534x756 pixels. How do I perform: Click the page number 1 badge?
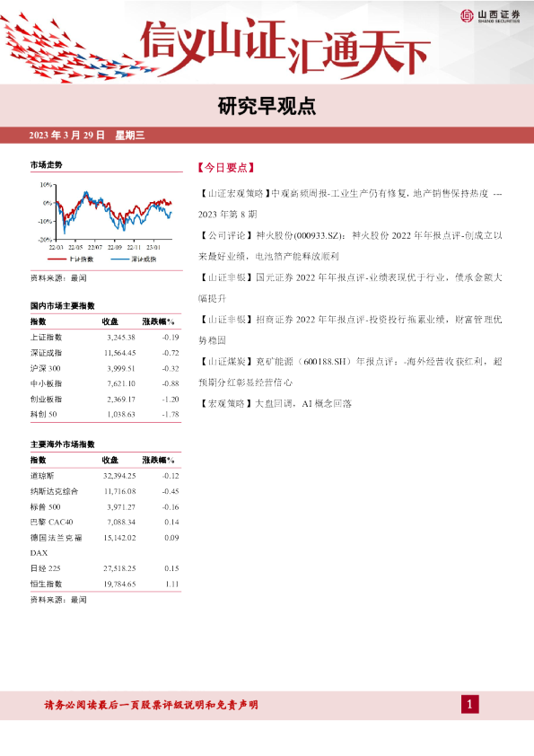click(x=470, y=705)
